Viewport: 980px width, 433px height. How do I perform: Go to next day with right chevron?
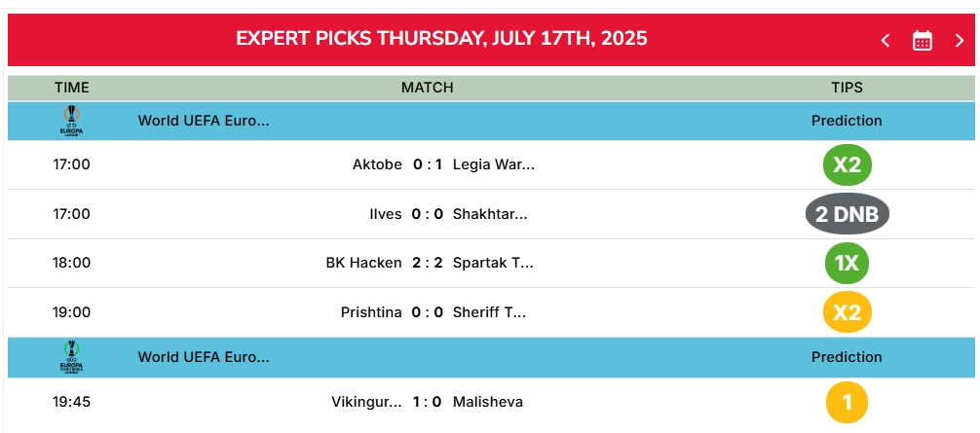point(960,41)
